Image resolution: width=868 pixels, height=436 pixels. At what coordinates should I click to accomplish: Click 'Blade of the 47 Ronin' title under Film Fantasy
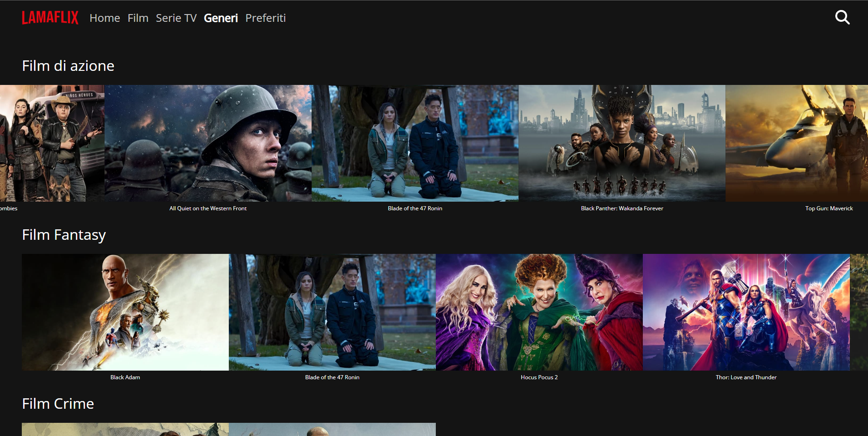click(332, 377)
